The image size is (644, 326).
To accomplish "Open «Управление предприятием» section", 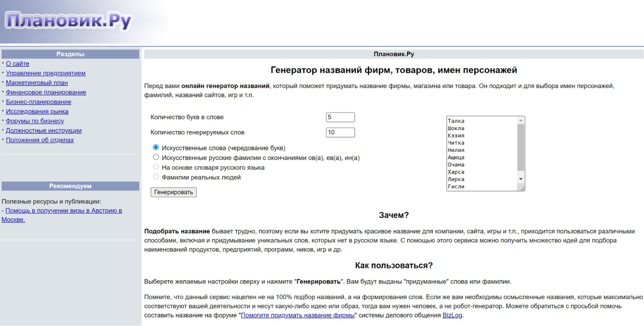I will coord(46,73).
